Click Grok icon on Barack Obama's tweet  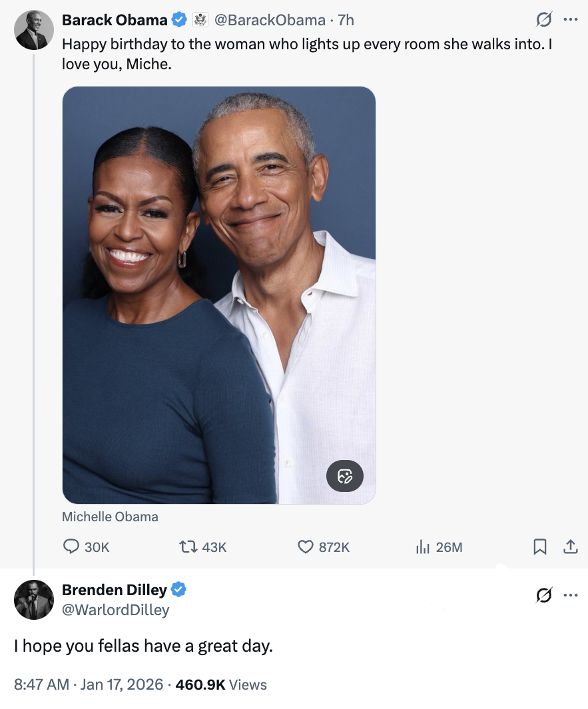click(x=543, y=21)
